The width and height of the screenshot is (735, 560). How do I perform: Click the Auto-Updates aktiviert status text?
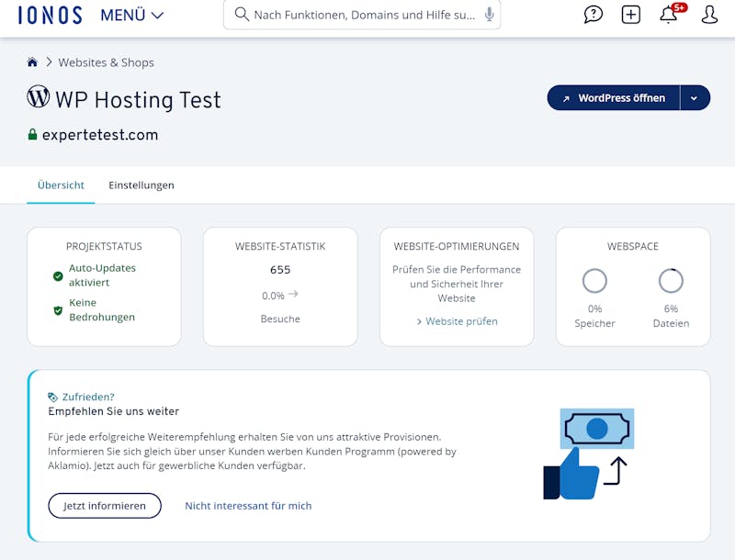[x=102, y=275]
